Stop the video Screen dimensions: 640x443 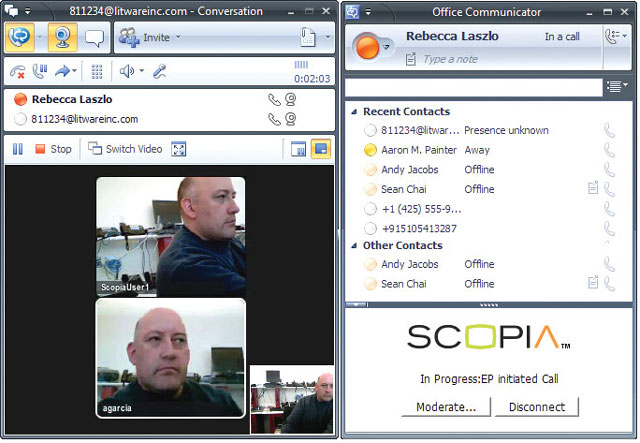point(53,149)
